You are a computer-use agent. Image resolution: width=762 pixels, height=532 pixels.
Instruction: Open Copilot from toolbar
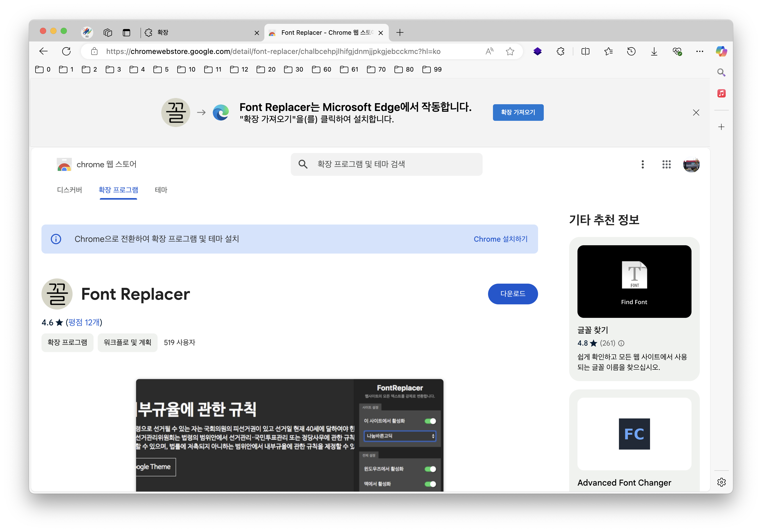(x=721, y=51)
